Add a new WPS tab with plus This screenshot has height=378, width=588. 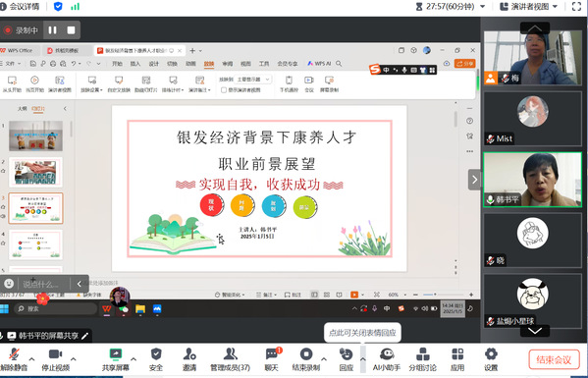click(192, 51)
